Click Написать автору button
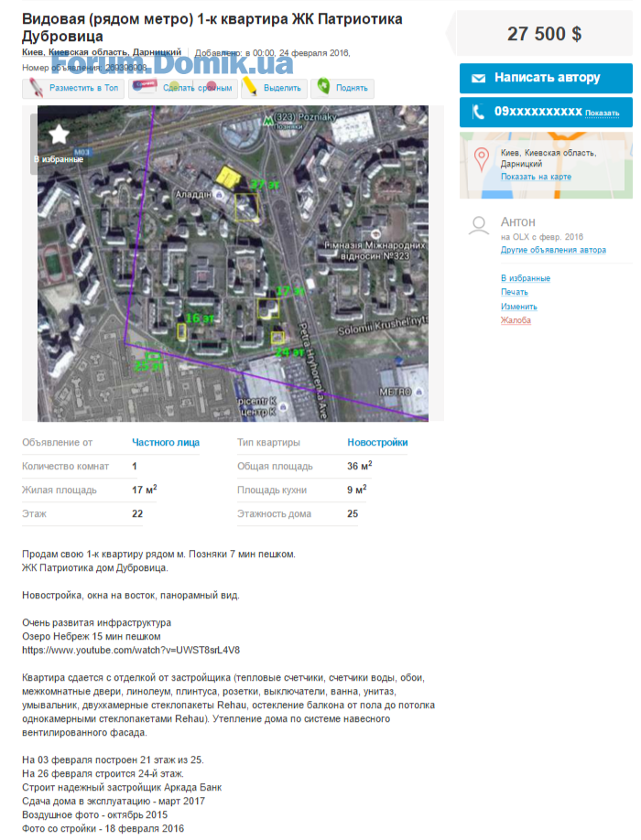 pos(546,78)
